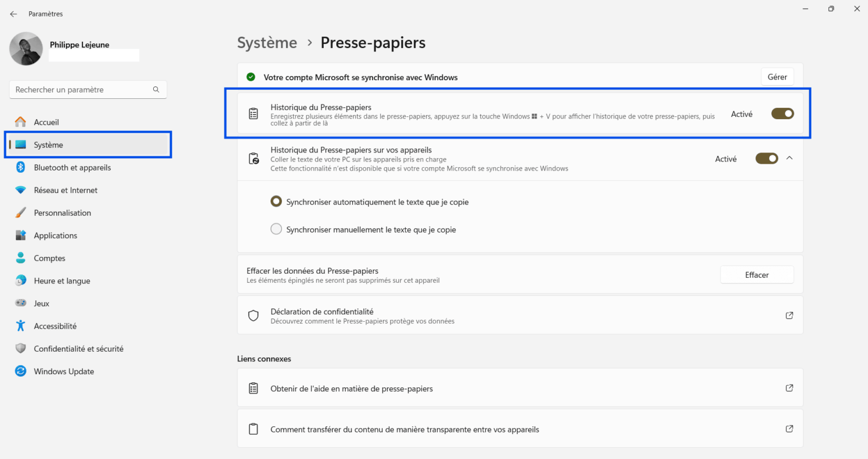The width and height of the screenshot is (868, 459).
Task: Click the Gérer button
Action: 777,77
